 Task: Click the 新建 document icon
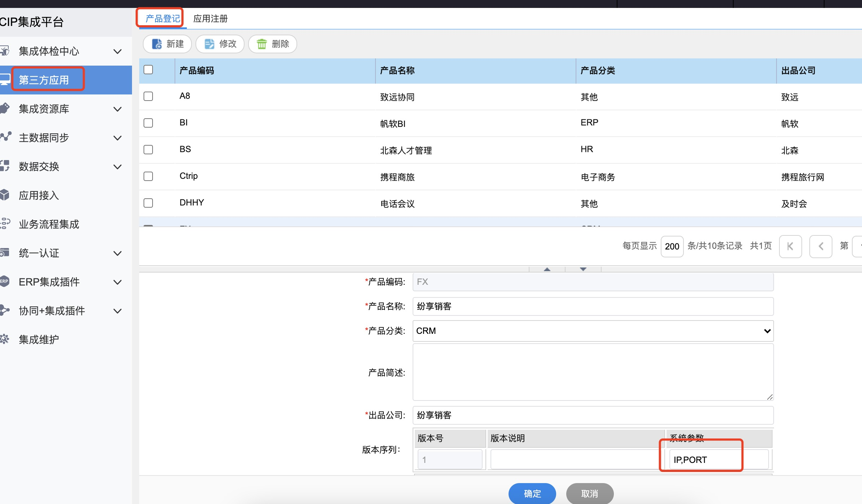pyautogui.click(x=157, y=44)
